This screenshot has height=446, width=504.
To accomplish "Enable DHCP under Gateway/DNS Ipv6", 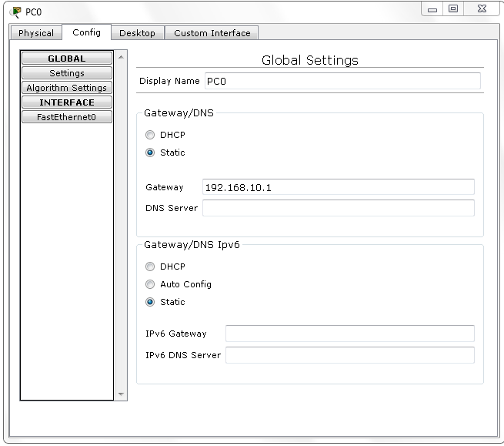I will (151, 267).
